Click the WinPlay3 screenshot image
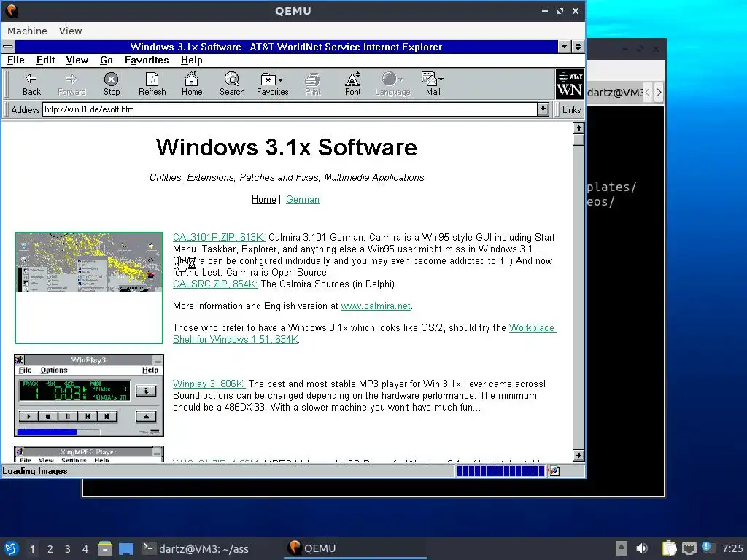The height and width of the screenshot is (560, 747). click(x=89, y=395)
